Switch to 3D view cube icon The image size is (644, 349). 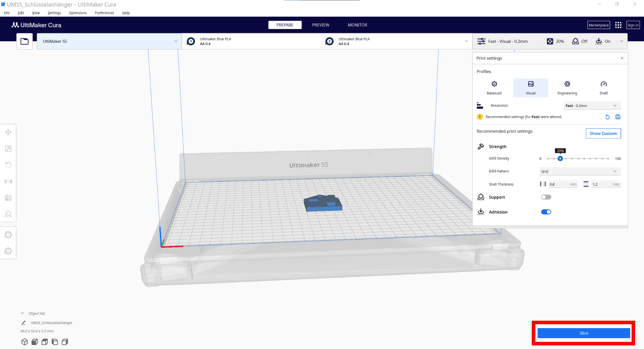25,342
